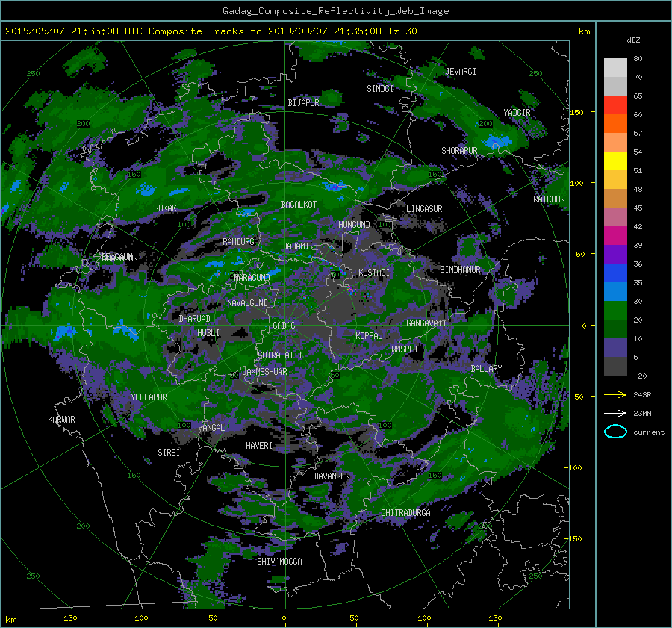Click the LAXMESHWAR city label
Screen dimensions: 672x628
coord(264,372)
